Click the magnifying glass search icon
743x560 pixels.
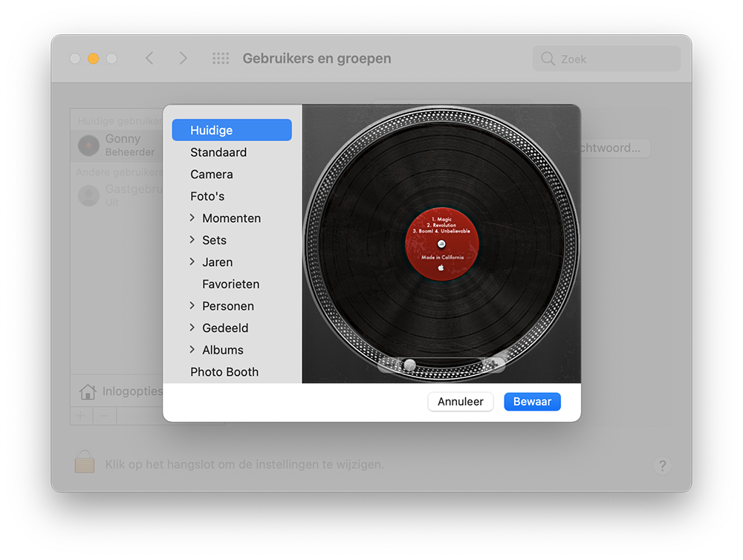548,59
